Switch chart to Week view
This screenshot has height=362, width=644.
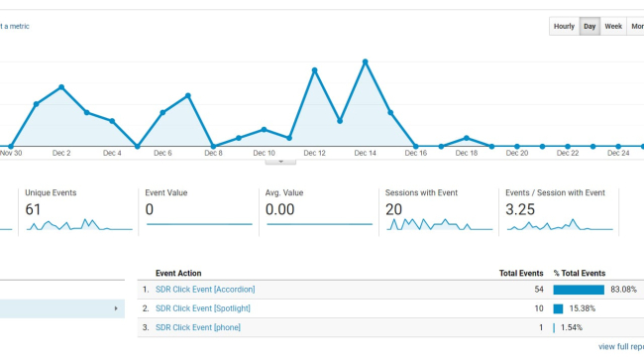(x=613, y=27)
